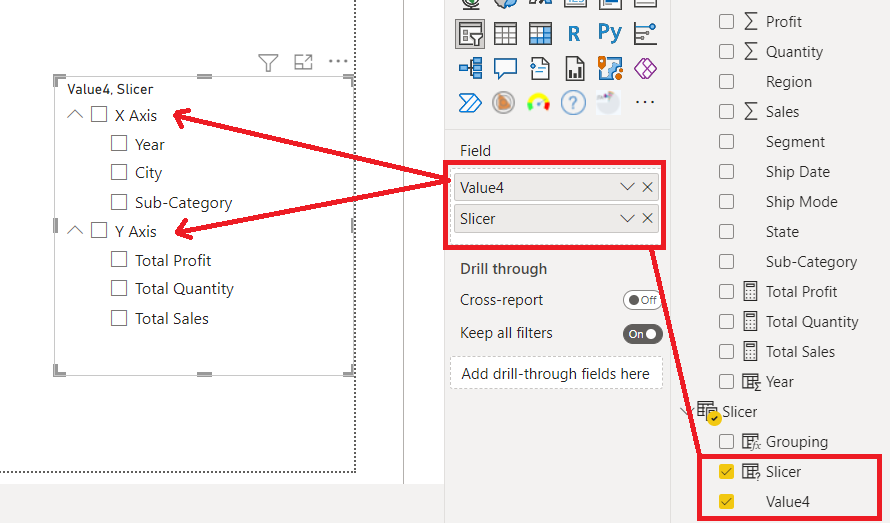Image resolution: width=890 pixels, height=523 pixels.
Task: Select the question mark custom visual
Action: [x=573, y=103]
